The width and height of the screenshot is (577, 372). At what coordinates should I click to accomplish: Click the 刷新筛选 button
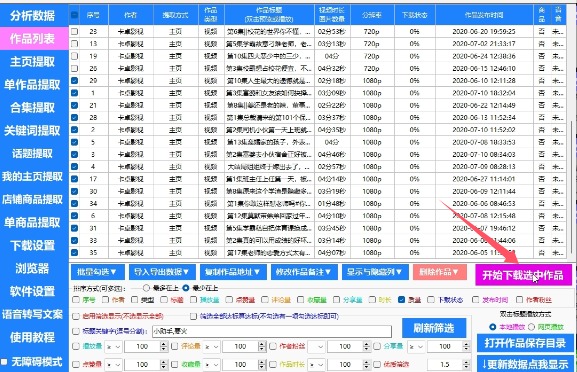coord(434,328)
